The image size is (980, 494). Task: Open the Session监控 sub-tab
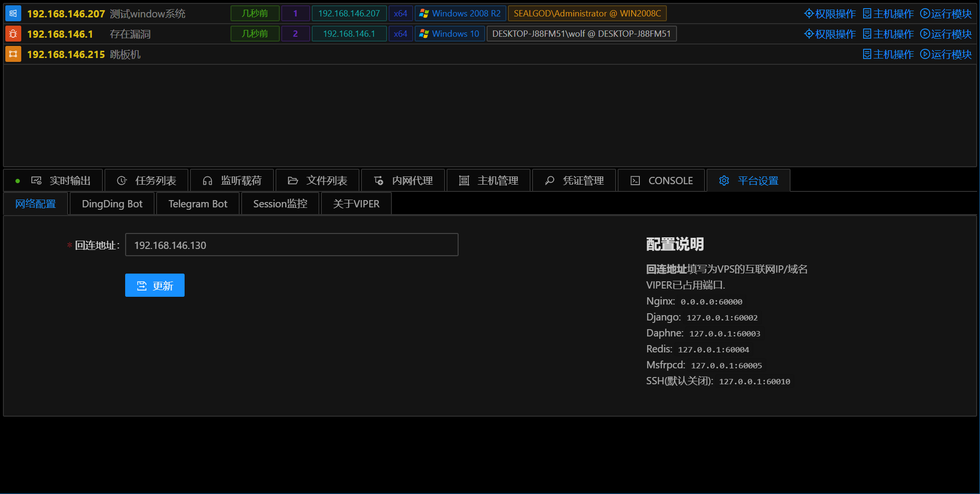[280, 204]
